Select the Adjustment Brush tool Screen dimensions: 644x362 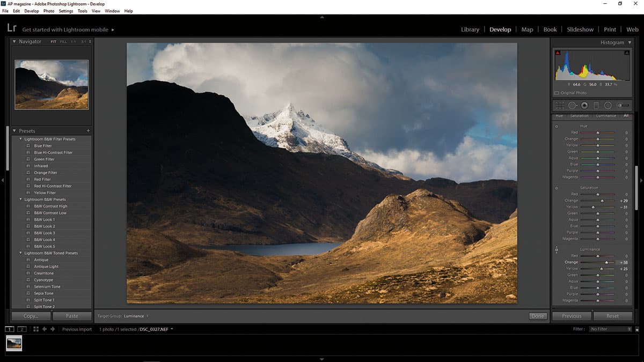[623, 106]
